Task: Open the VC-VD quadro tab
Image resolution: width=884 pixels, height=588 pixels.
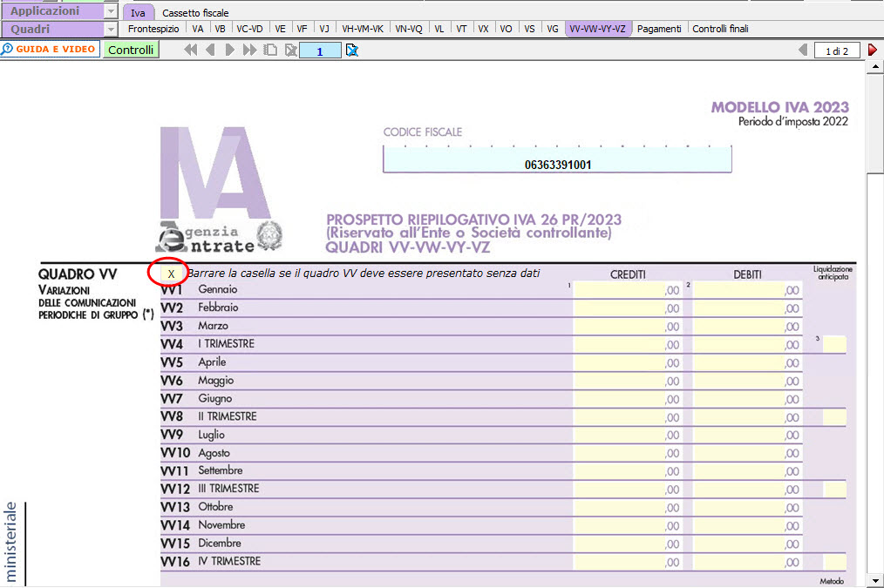Action: [249, 29]
